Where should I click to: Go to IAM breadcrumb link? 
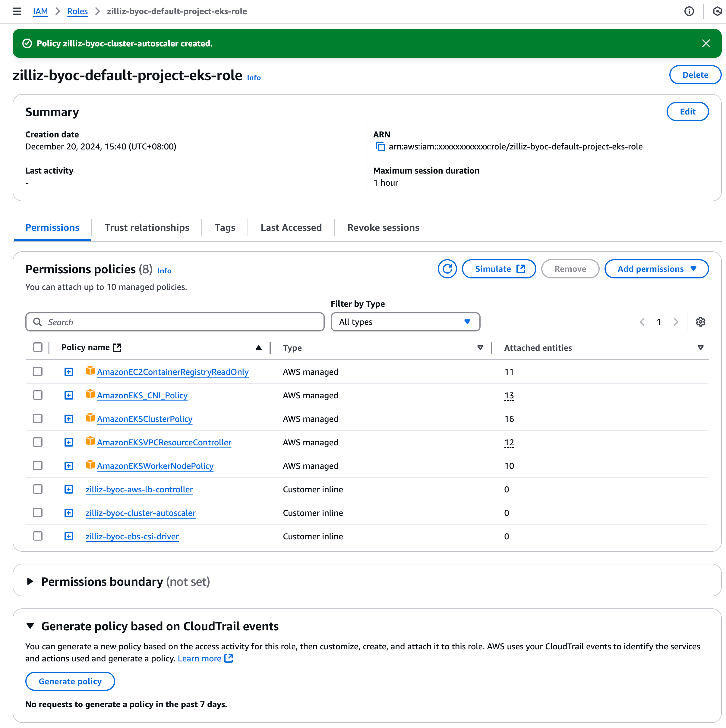click(x=40, y=11)
